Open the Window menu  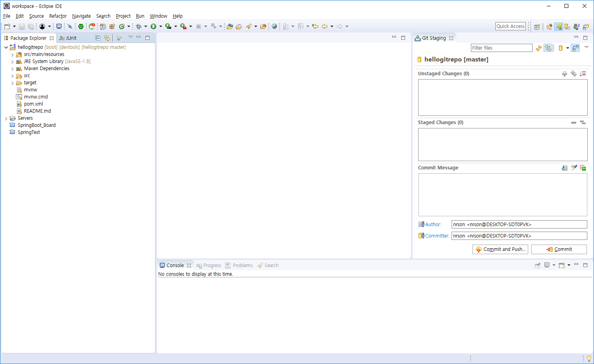(x=159, y=16)
